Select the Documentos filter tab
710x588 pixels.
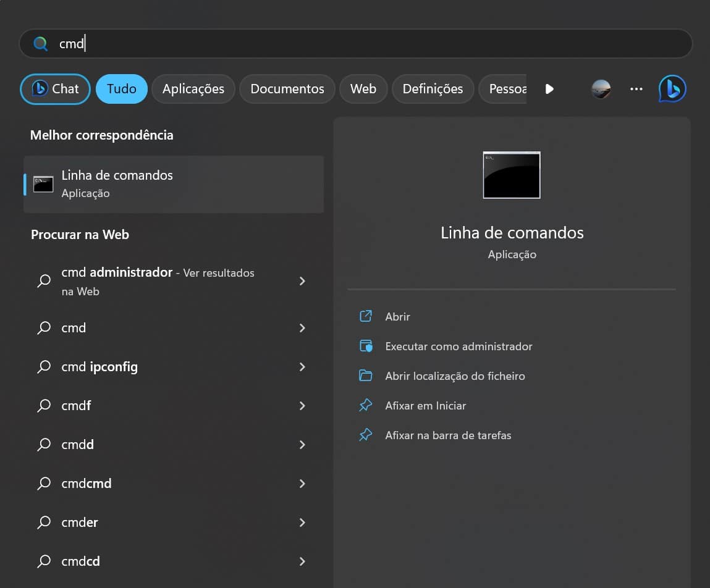[287, 89]
